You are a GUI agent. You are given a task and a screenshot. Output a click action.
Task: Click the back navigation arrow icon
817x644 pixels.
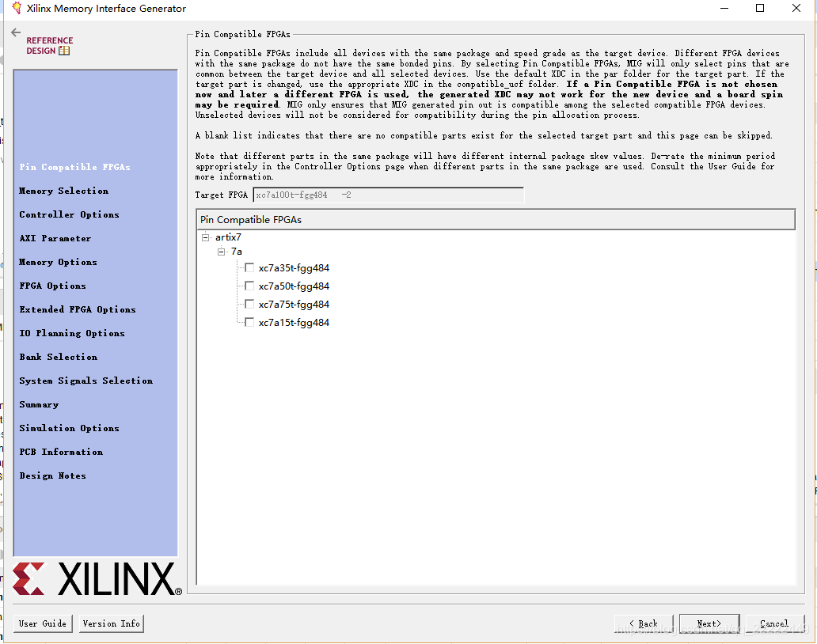(x=17, y=32)
